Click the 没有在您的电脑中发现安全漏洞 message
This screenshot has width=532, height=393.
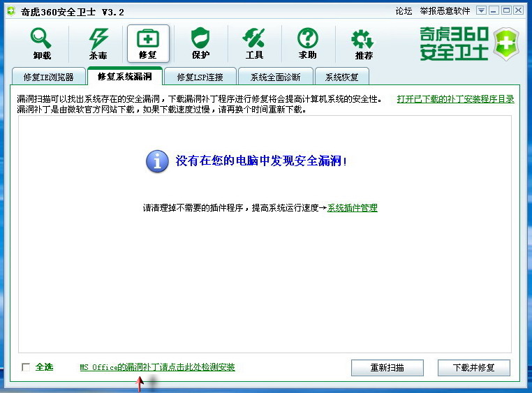click(261, 161)
